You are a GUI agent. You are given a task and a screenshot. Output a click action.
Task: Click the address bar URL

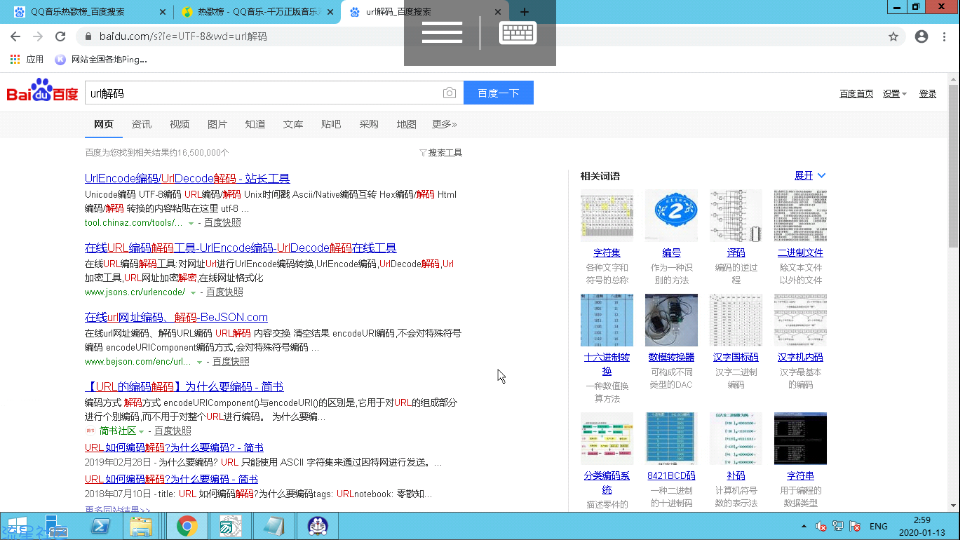pos(183,37)
